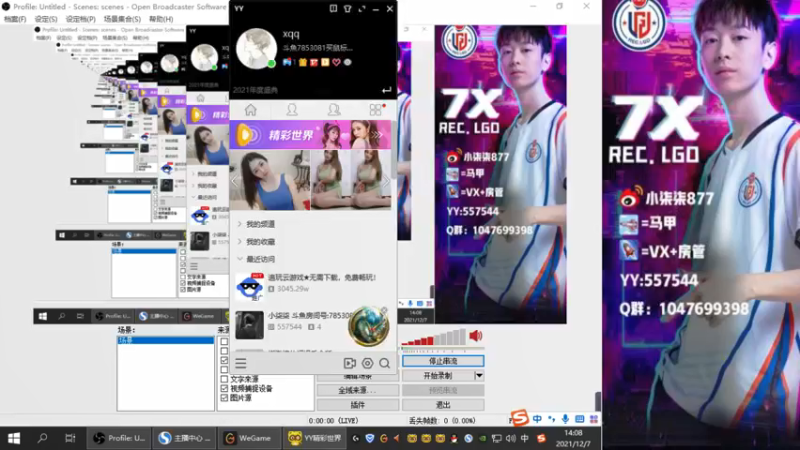Select the highlighted 场景 list item
Viewport: 800px width, 450px height.
[165, 340]
